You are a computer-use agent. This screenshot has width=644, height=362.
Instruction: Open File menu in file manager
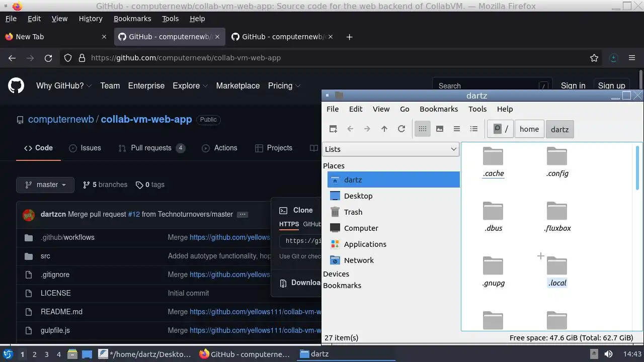[x=333, y=109]
